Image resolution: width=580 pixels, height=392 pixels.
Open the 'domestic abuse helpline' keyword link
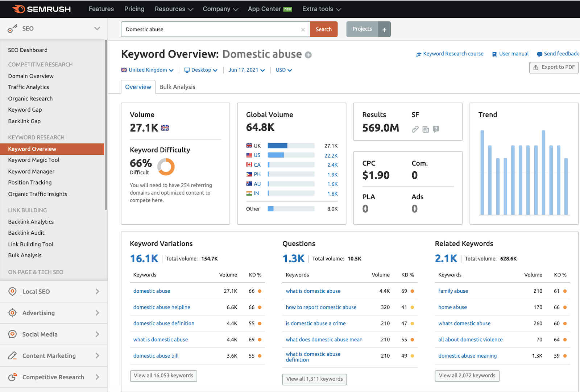(162, 307)
